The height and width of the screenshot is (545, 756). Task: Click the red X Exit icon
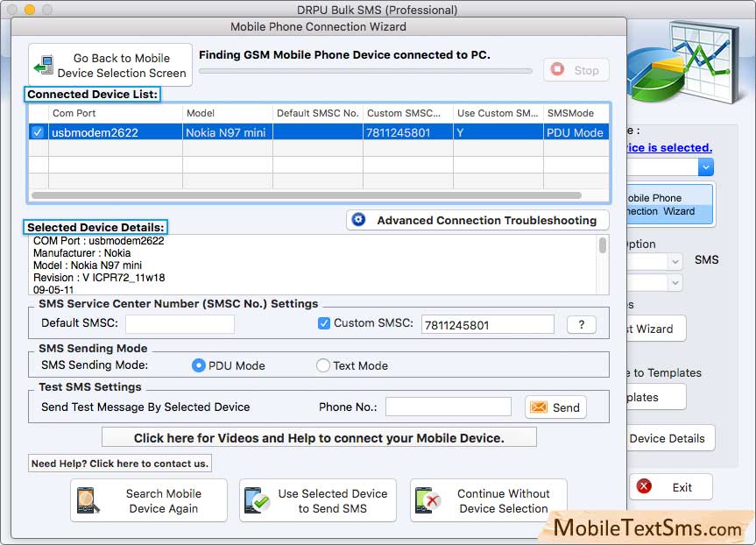tap(644, 486)
